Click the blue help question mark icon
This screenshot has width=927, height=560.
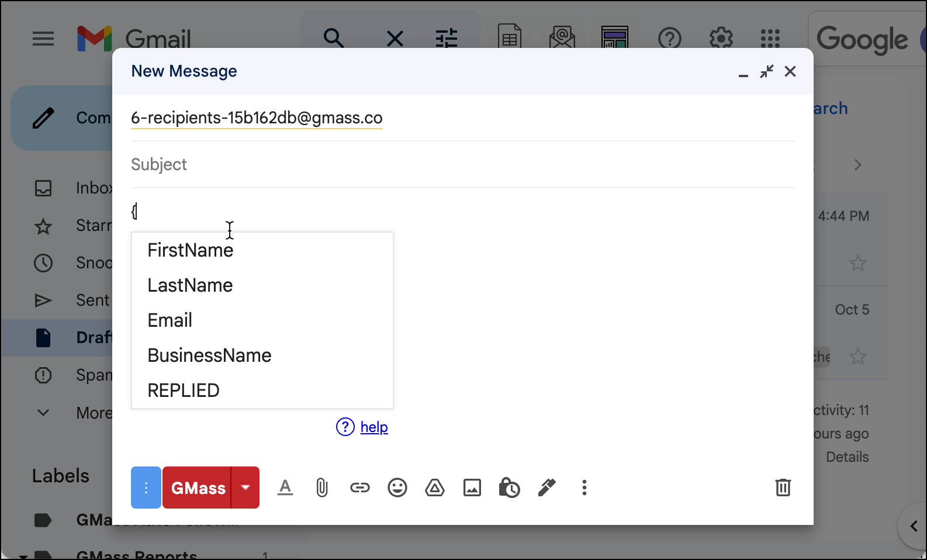[345, 427]
